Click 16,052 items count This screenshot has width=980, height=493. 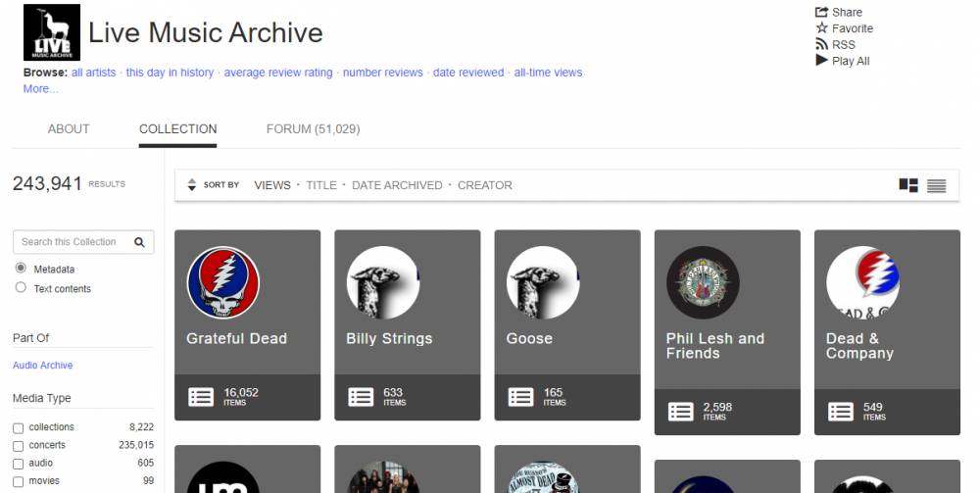point(241,396)
